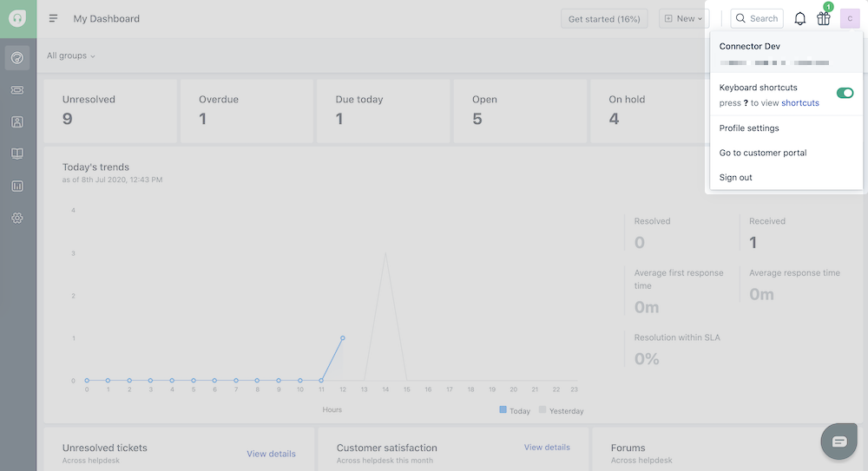Select Profile settings from menu
Image resolution: width=868 pixels, height=471 pixels.
click(x=749, y=128)
